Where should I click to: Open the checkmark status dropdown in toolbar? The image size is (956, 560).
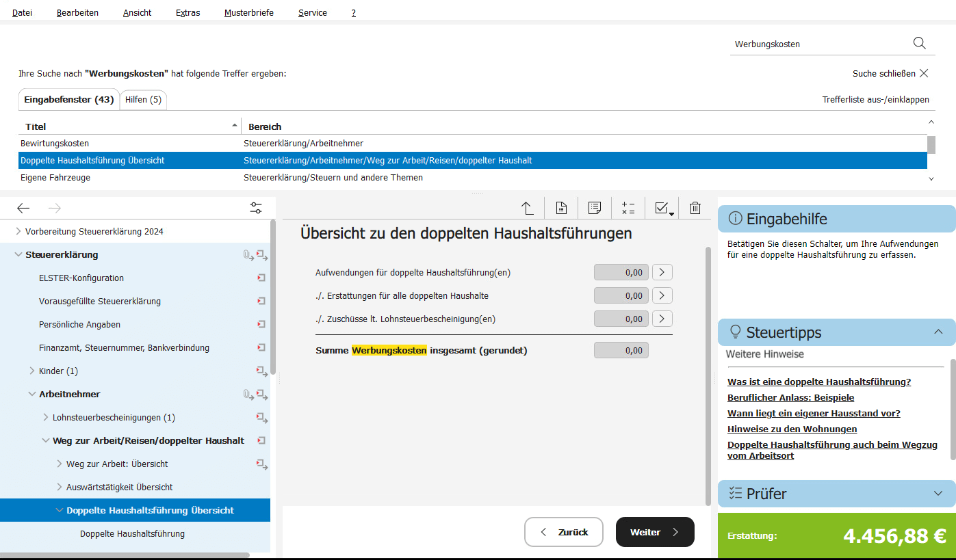pyautogui.click(x=664, y=209)
